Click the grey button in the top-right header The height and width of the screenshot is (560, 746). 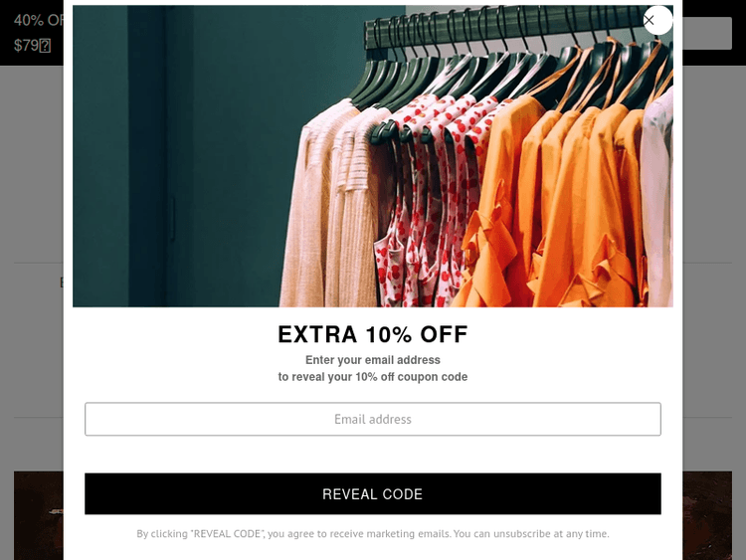pos(707,33)
